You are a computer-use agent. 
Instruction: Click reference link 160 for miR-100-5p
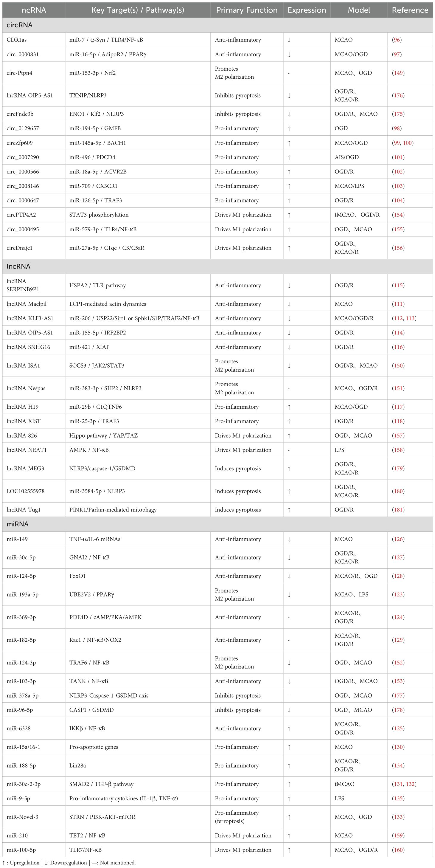point(398,850)
